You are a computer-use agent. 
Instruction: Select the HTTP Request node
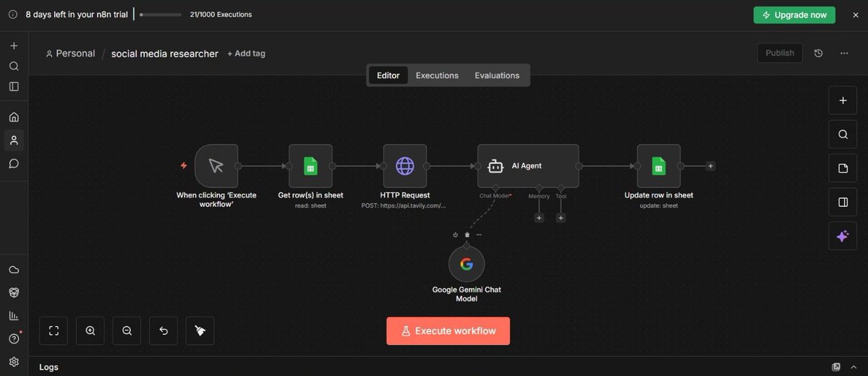405,166
